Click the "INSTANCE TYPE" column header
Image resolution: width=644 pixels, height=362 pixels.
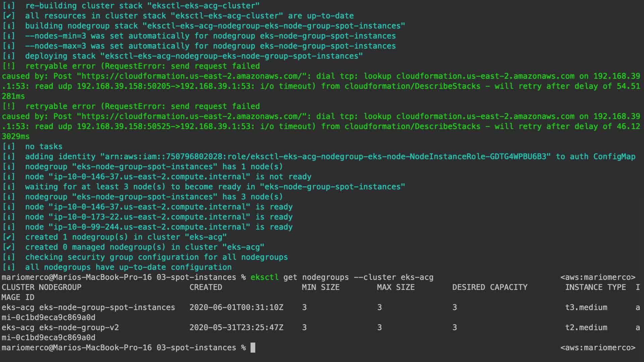(595, 287)
